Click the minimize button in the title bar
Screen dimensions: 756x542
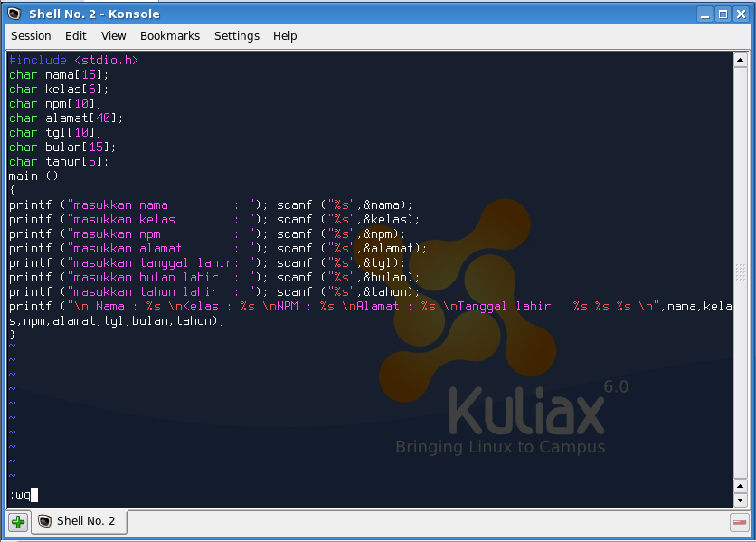coord(703,13)
